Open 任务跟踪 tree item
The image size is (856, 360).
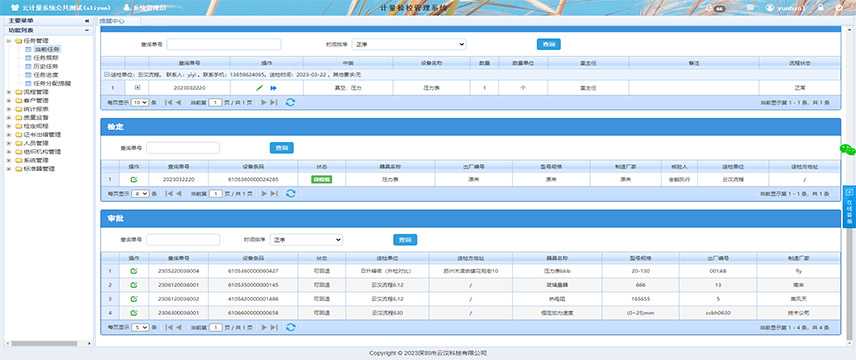(46, 58)
